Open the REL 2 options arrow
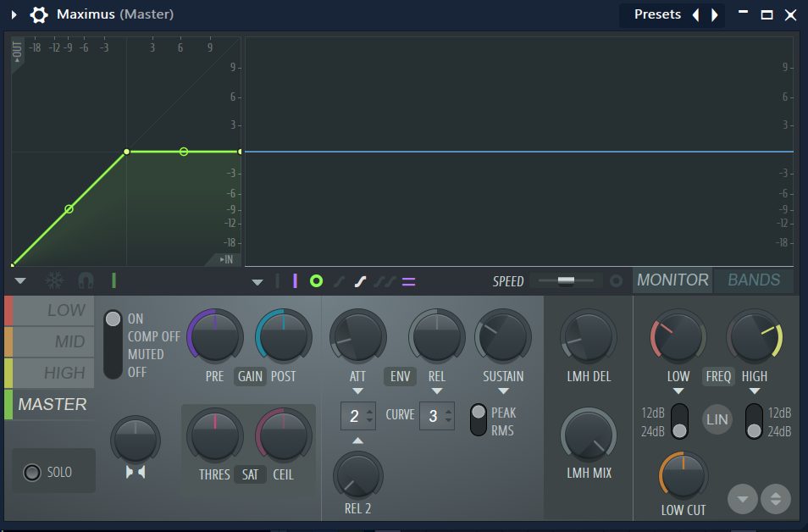The image size is (808, 532). click(357, 441)
